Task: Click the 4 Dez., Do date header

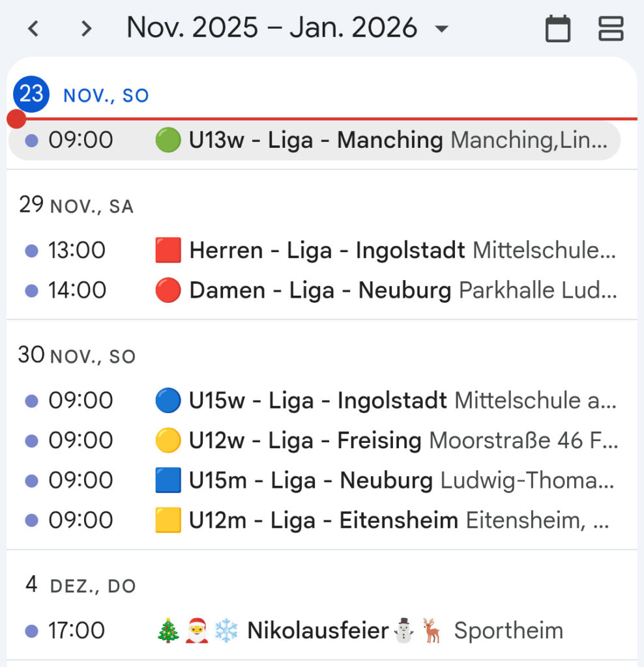Action: coord(80,585)
